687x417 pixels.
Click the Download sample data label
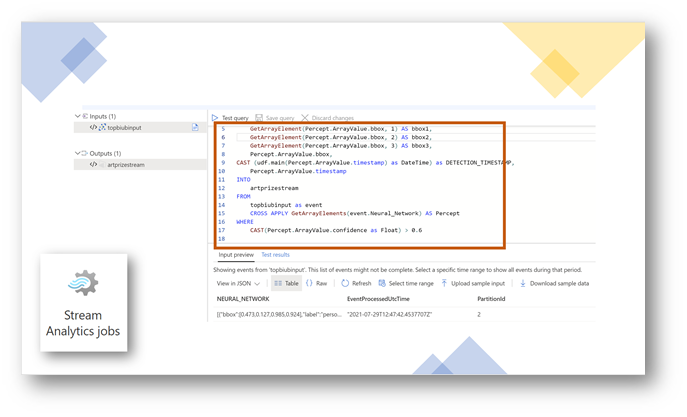point(560,283)
